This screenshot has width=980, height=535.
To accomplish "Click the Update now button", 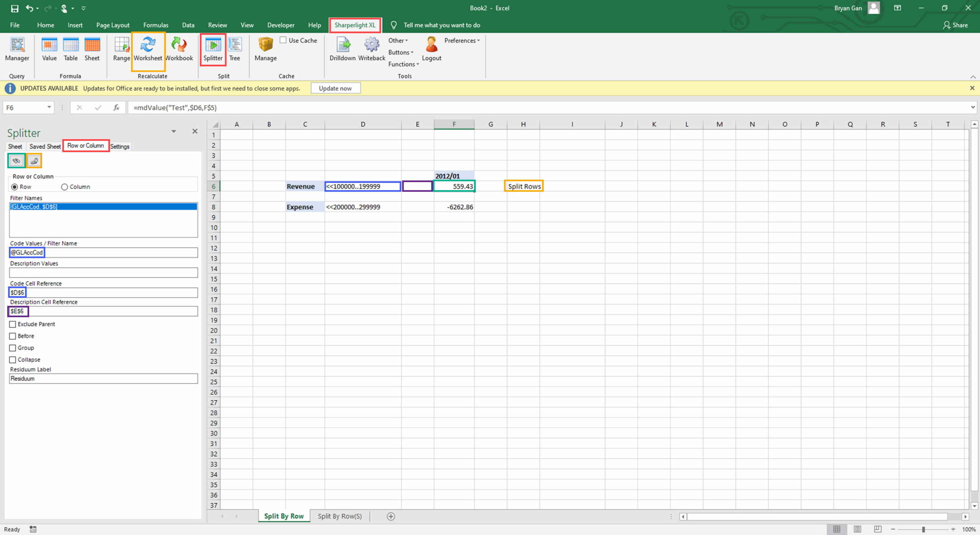I will 335,88.
